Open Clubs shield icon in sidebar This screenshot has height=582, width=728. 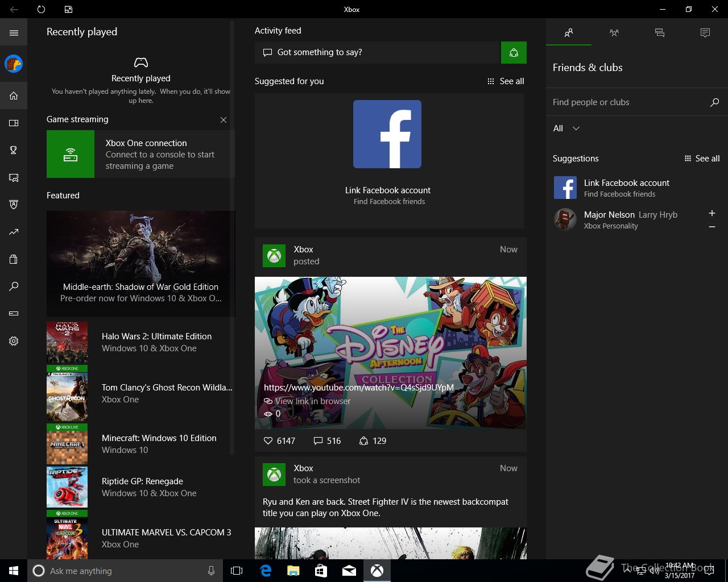pos(14,205)
